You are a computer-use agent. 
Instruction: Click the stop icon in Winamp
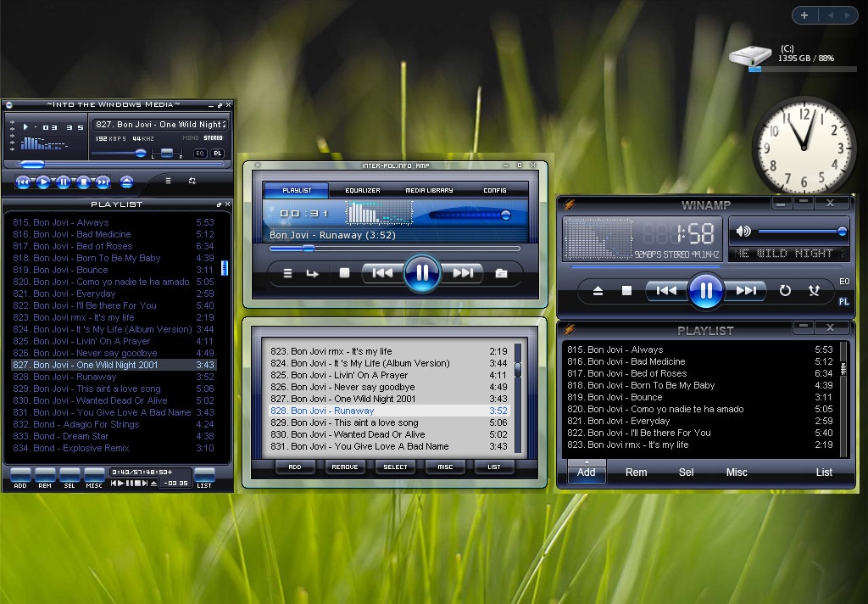point(626,290)
